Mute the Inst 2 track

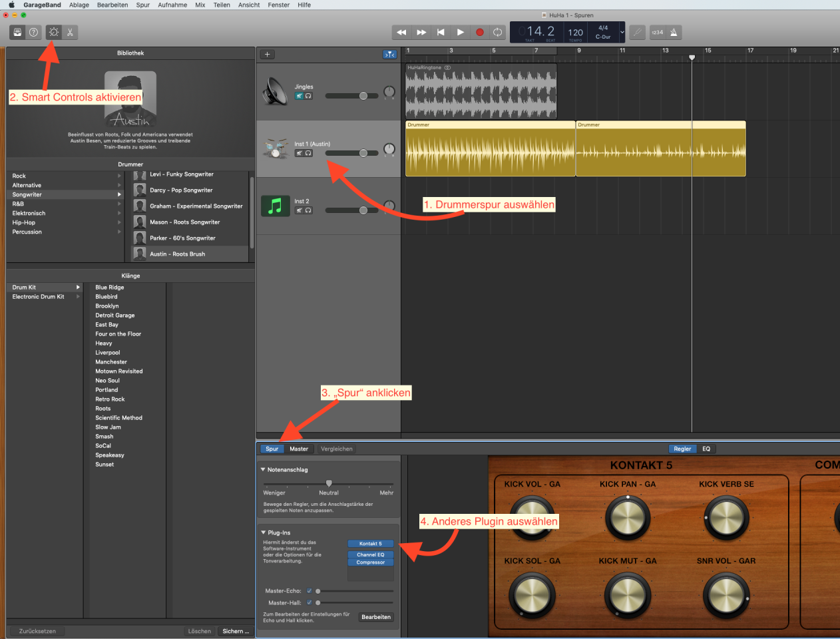[x=300, y=210]
